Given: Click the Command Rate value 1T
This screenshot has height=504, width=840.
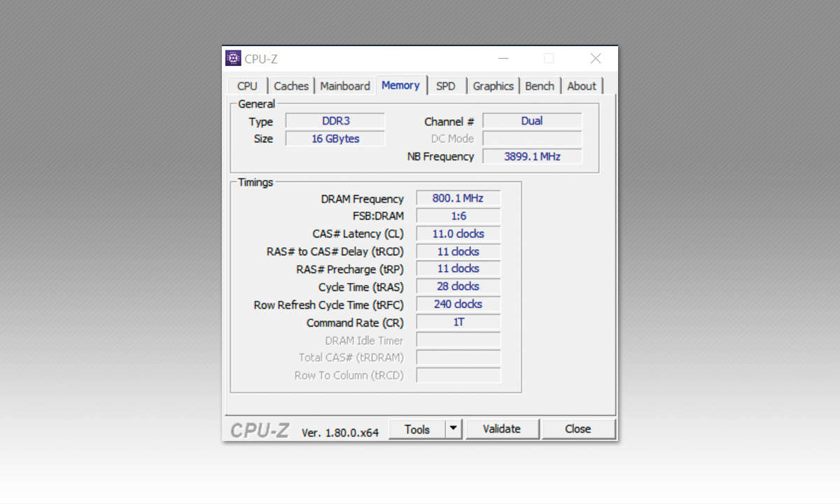Looking at the screenshot, I should click(458, 322).
